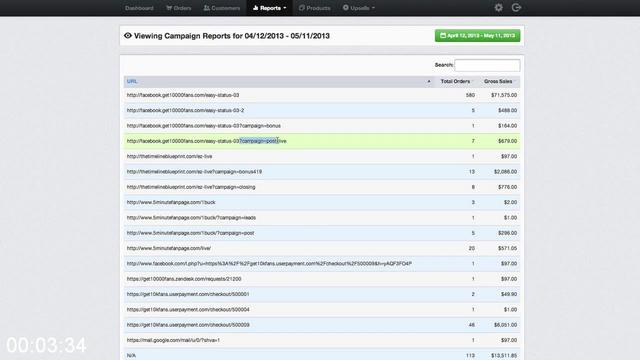
Task: Select the easy-status-03?campaign=bonus URL
Action: (204, 126)
